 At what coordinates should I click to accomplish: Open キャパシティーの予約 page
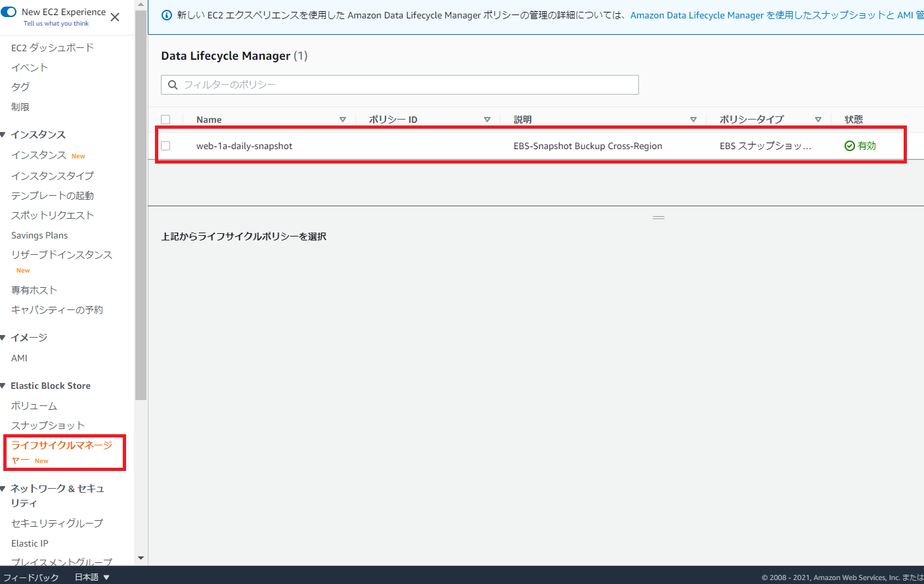click(x=57, y=310)
